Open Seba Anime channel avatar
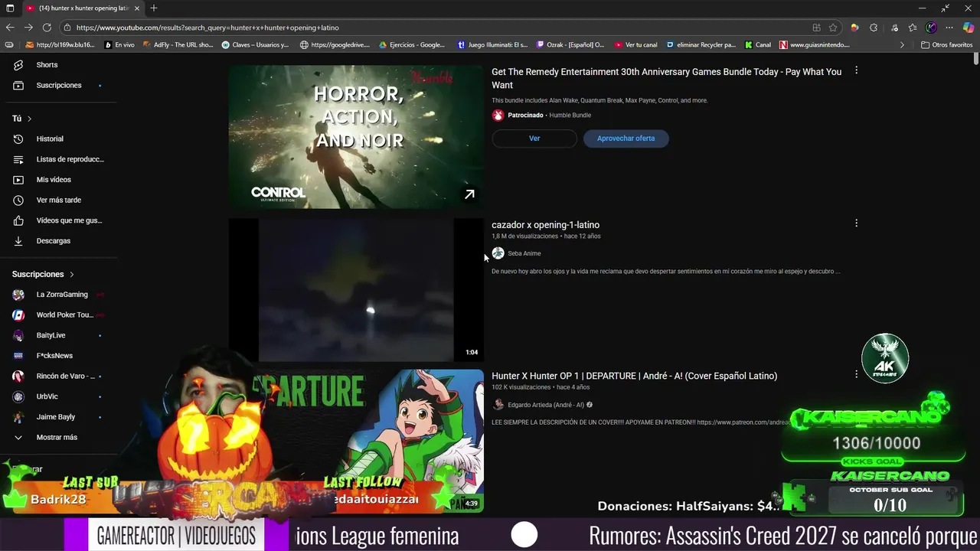This screenshot has width=980, height=551. tap(498, 253)
